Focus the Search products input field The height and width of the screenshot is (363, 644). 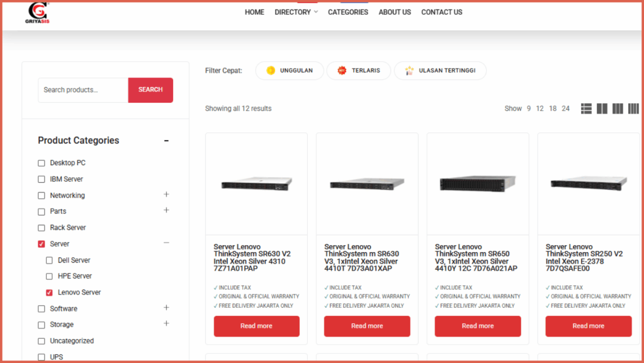click(83, 90)
